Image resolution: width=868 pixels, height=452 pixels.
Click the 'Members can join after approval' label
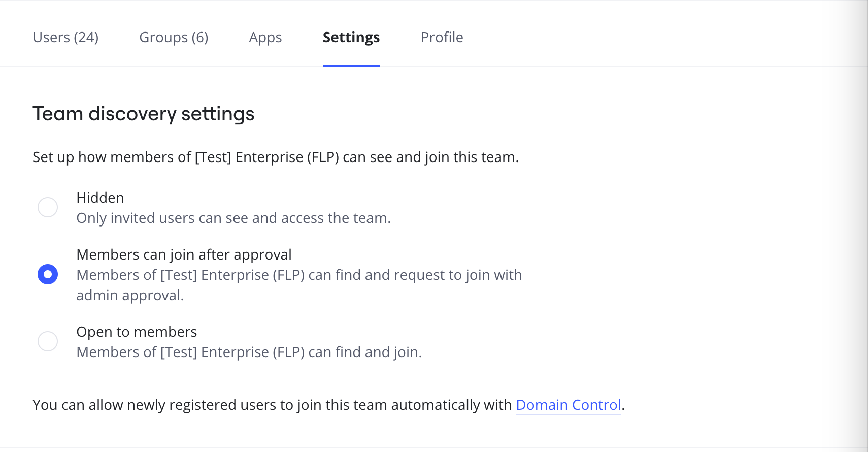tap(184, 254)
